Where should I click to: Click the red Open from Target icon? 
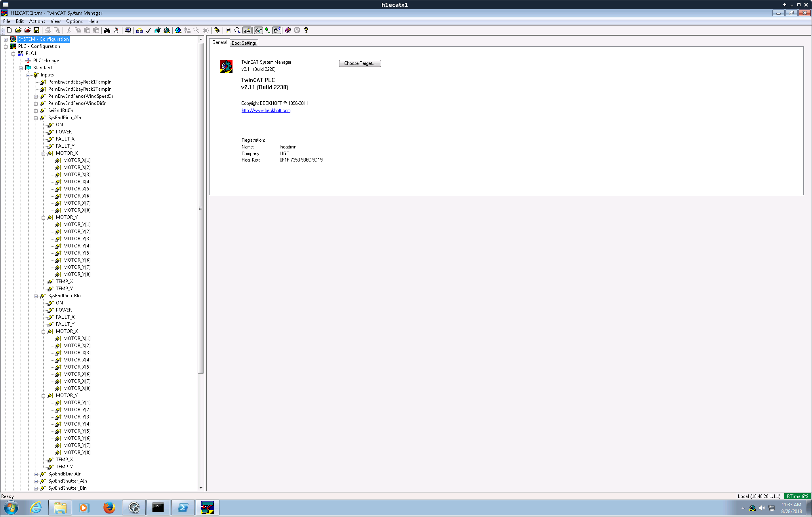pos(27,30)
